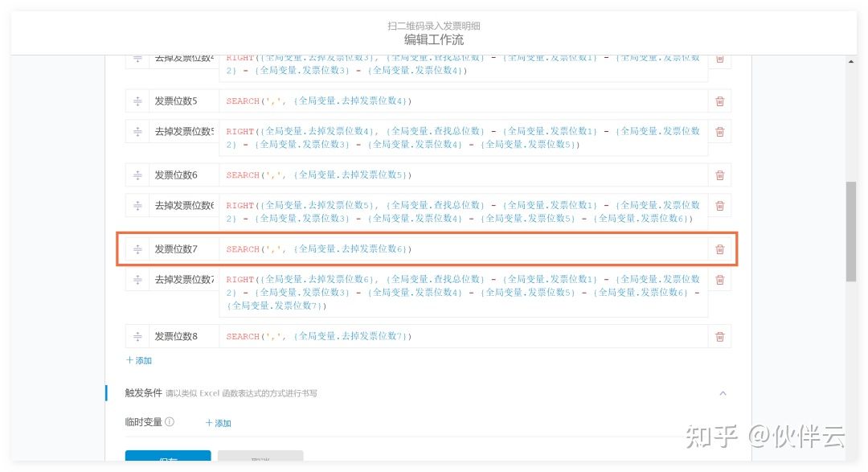The image size is (868, 472).
Task: Click the 去掉发票位数6 variable name
Action: [184, 206]
